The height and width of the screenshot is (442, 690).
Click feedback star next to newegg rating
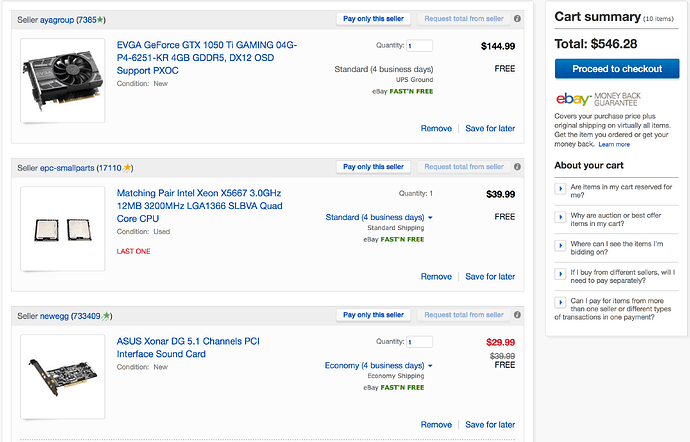point(106,316)
